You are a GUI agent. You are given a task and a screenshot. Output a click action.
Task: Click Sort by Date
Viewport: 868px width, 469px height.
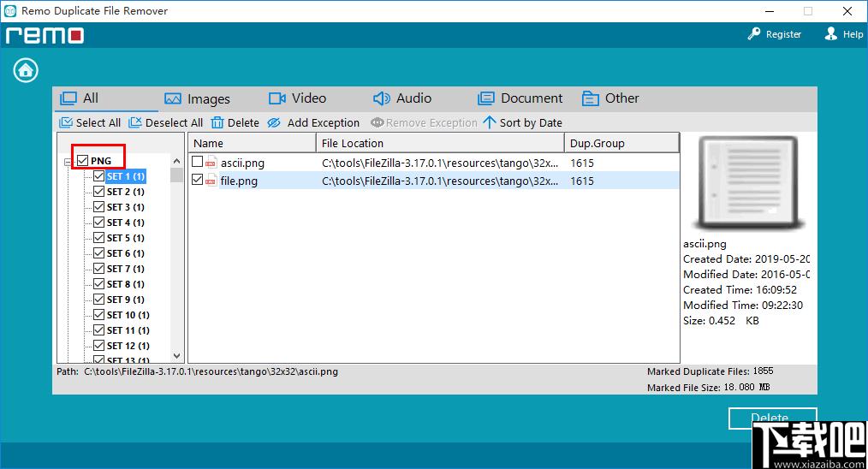(522, 122)
